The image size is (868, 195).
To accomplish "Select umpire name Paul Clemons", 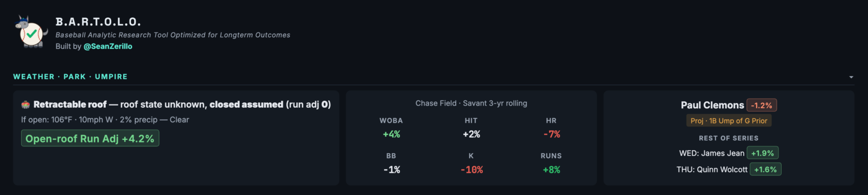I will [x=712, y=105].
